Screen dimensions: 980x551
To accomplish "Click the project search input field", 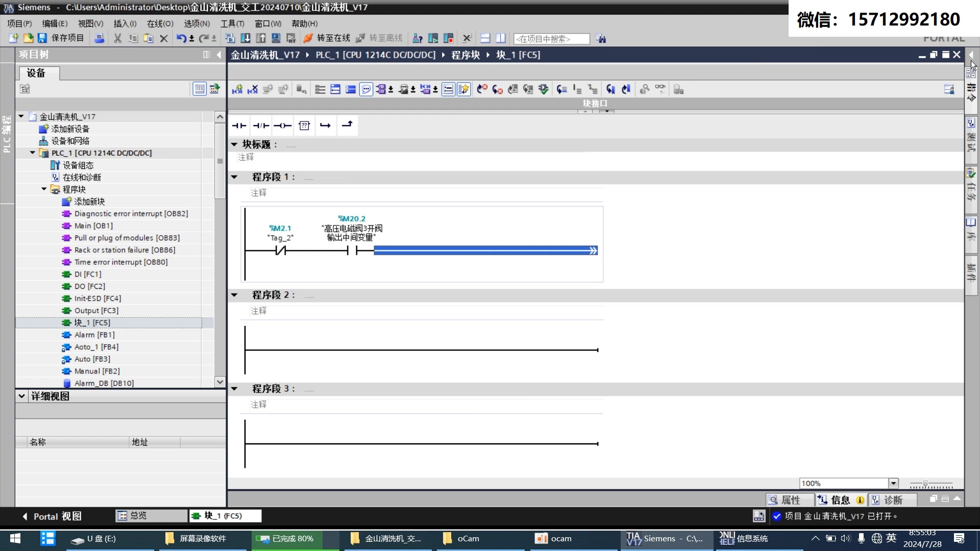I will tap(551, 39).
